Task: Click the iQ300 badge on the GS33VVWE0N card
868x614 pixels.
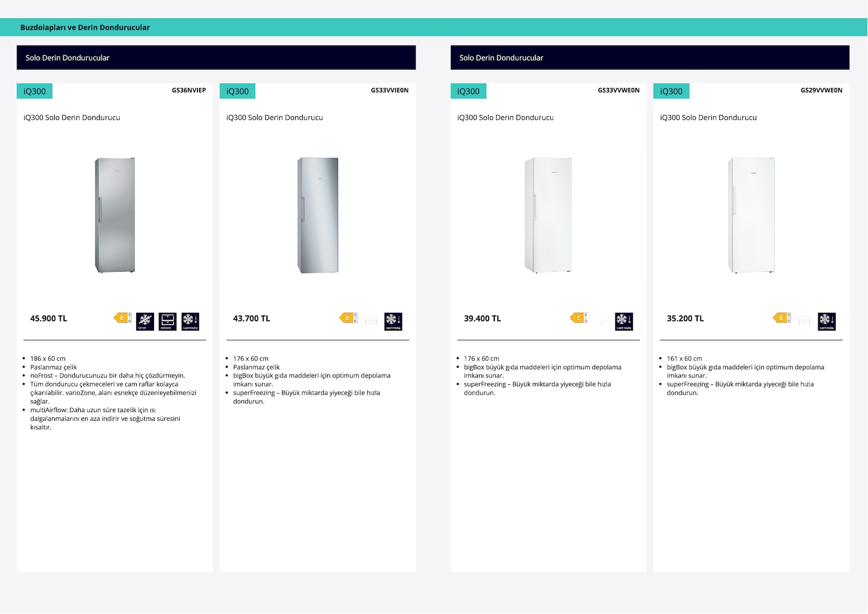Action: (x=469, y=91)
